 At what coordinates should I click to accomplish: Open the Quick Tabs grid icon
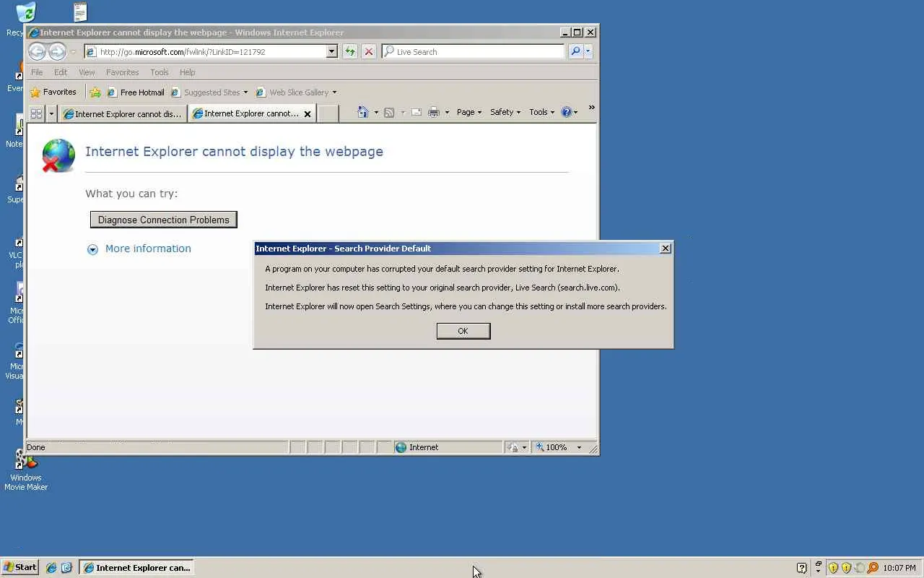36,113
